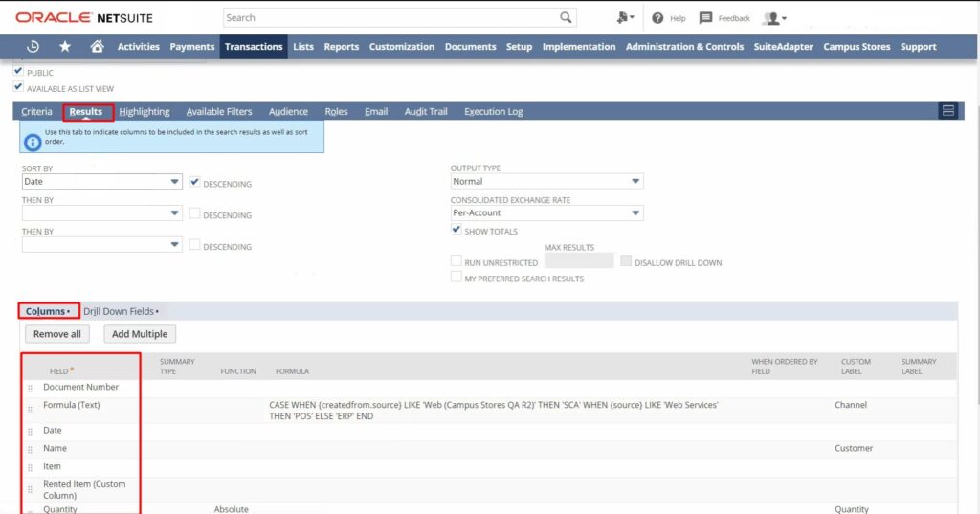The width and height of the screenshot is (980, 514).
Task: Open the Documents menu
Action: tap(470, 46)
